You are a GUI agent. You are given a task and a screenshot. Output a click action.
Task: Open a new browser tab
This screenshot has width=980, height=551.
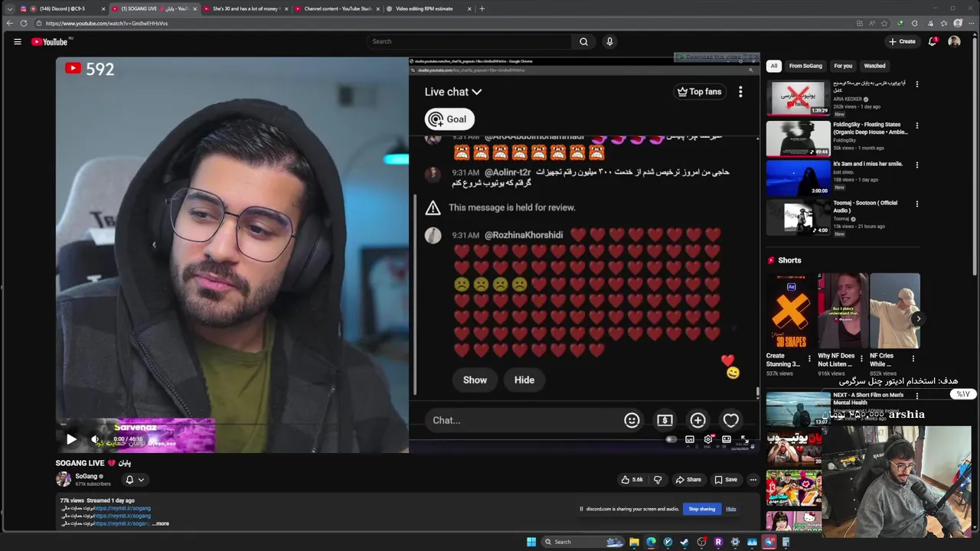click(482, 8)
